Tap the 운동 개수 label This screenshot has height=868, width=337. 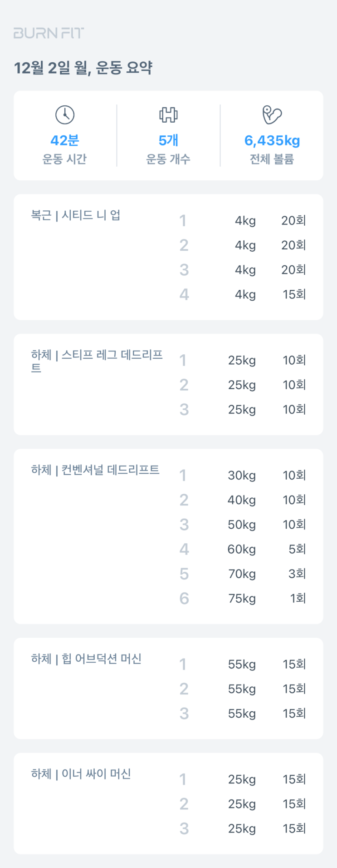tap(168, 159)
